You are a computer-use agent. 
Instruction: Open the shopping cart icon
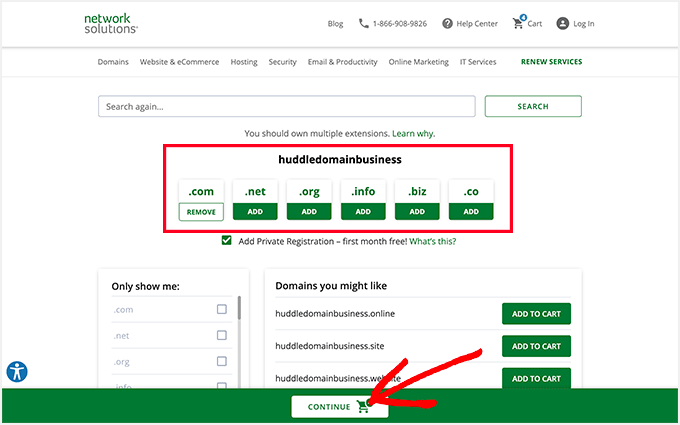pyautogui.click(x=518, y=23)
